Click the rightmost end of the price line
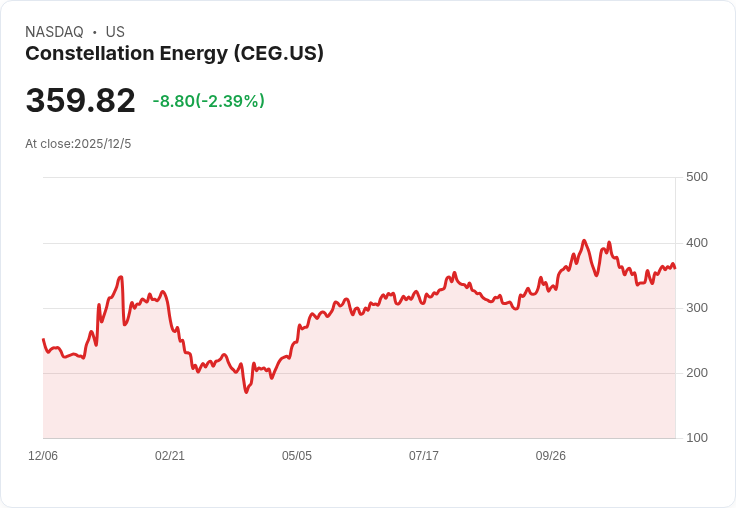The width and height of the screenshot is (736, 508). (675, 268)
